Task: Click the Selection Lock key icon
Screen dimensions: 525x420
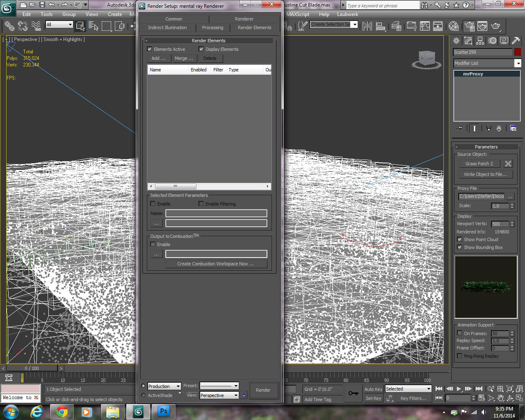Action: (x=353, y=393)
